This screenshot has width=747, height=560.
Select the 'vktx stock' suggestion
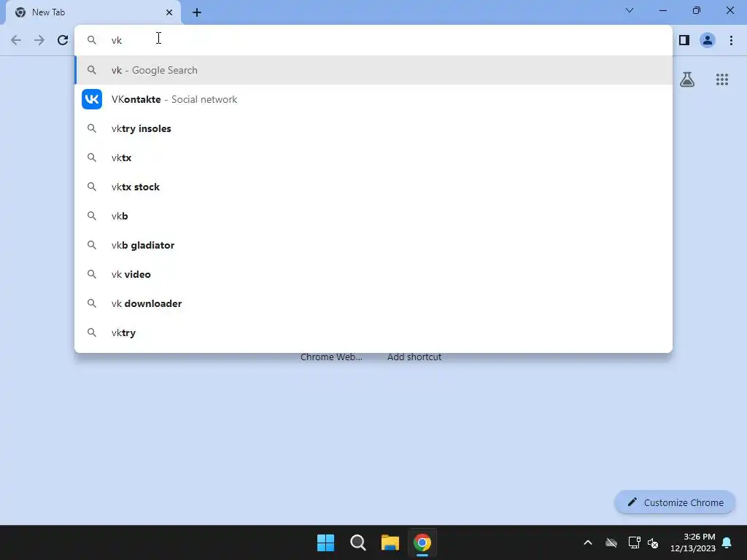373,187
